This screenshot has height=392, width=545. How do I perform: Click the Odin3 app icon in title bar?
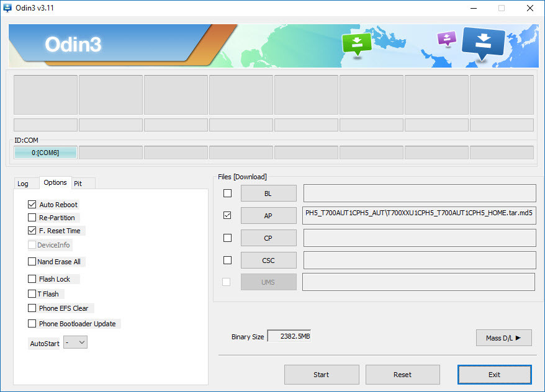8,8
